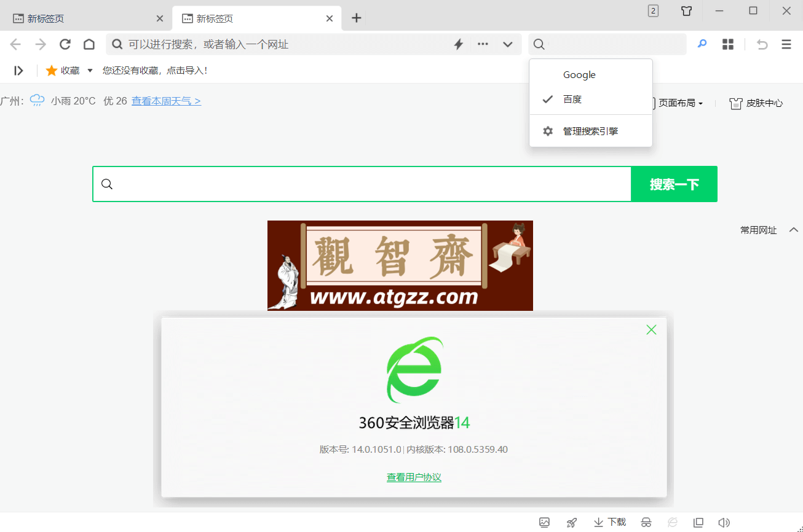The height and width of the screenshot is (532, 803).
Task: Choose Google from the search engine menu
Action: click(x=591, y=75)
